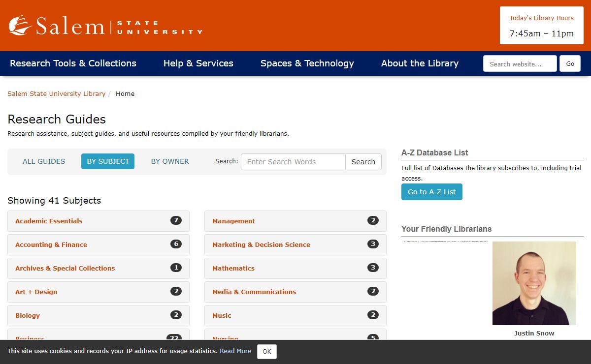Screen dimensions: 591x364
Task: Expand the Mathematics subject
Action: [x=295, y=268]
